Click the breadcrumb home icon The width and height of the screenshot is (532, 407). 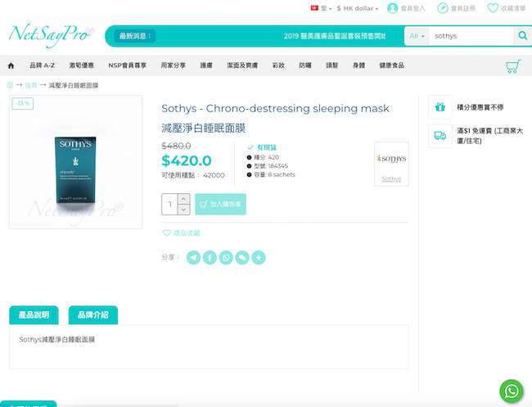click(x=10, y=85)
